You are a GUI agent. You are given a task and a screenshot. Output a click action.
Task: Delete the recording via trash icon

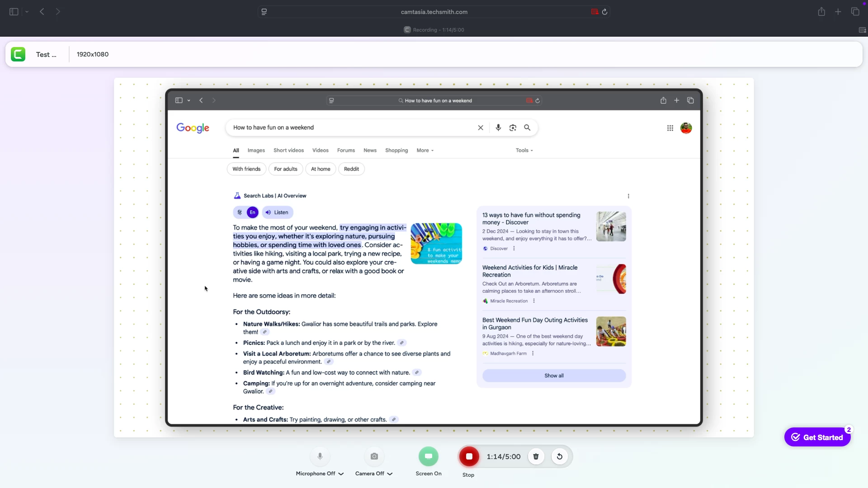(x=536, y=456)
